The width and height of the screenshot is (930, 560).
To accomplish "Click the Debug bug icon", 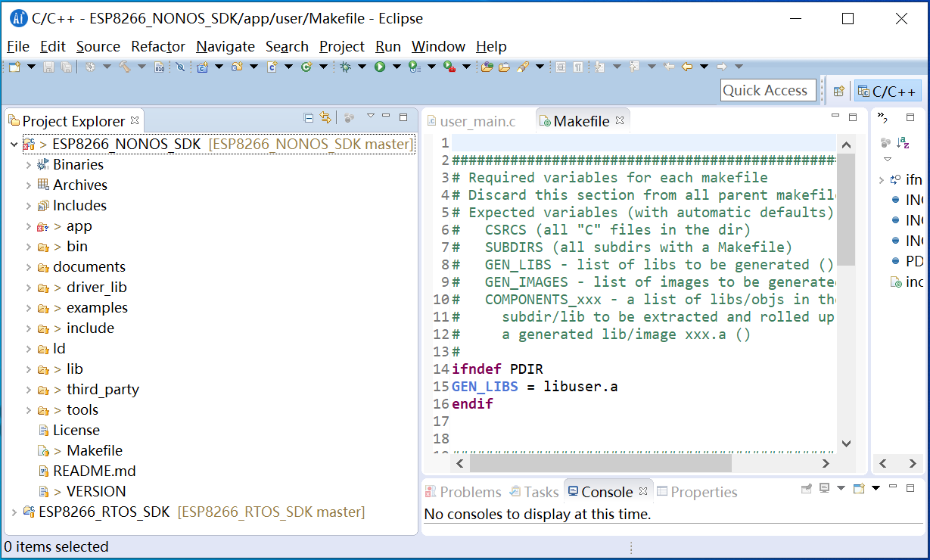I will pos(345,67).
